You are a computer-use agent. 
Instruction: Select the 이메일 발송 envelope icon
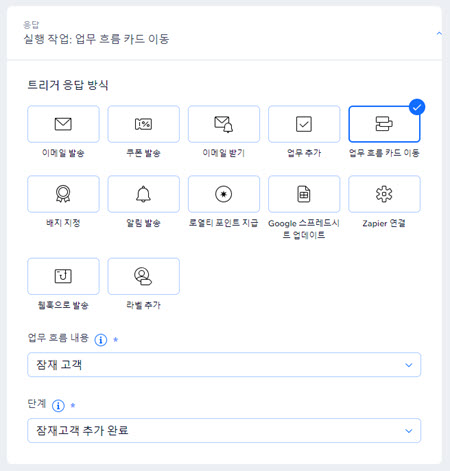pos(63,124)
